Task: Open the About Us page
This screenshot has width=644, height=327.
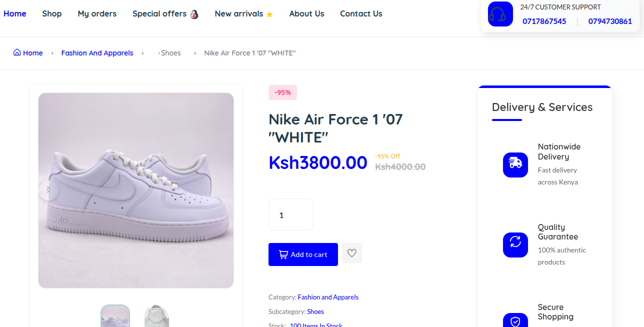Action: (306, 14)
